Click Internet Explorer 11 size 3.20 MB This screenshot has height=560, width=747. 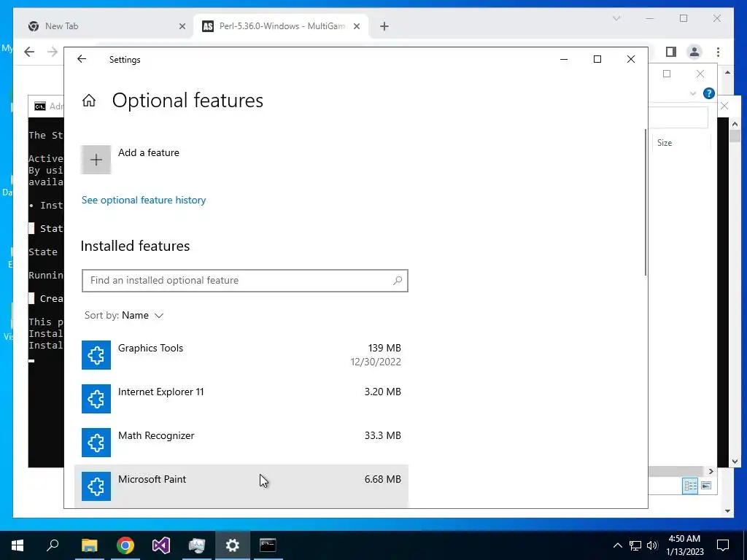[382, 392]
